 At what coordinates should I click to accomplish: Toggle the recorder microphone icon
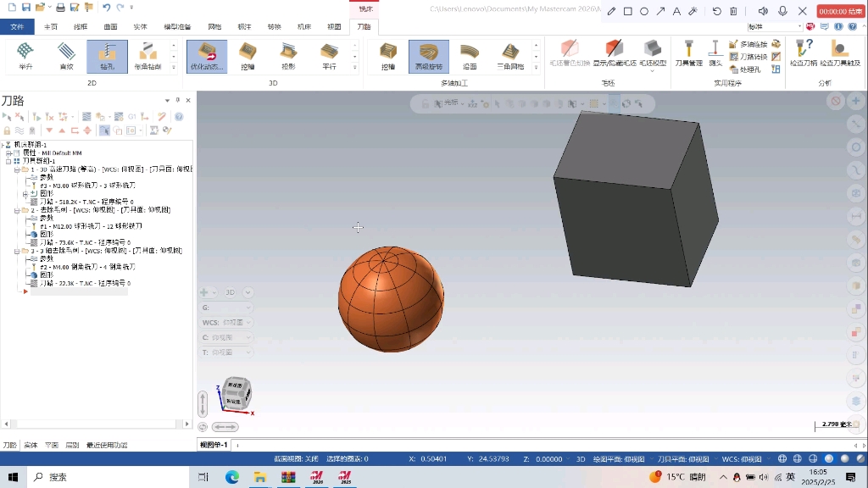[782, 11]
